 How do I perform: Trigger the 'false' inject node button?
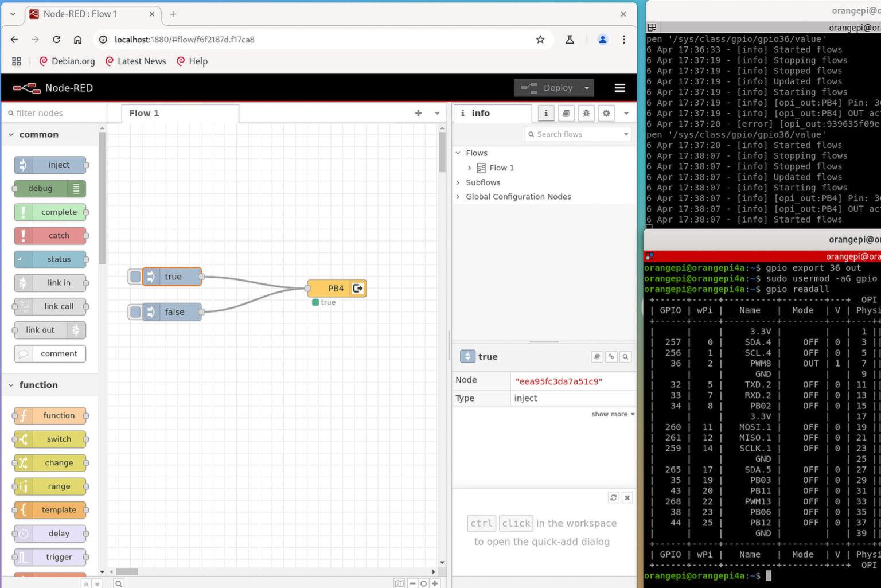coord(135,312)
